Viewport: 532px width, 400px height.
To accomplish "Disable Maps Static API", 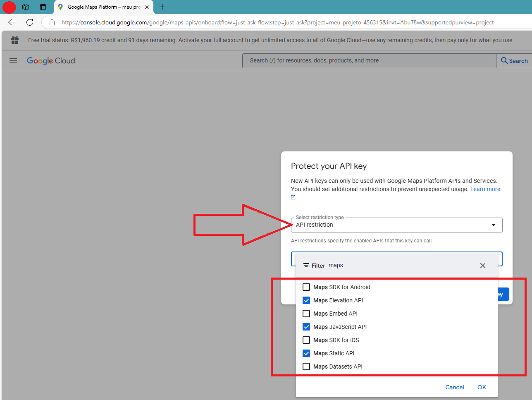I will click(306, 353).
